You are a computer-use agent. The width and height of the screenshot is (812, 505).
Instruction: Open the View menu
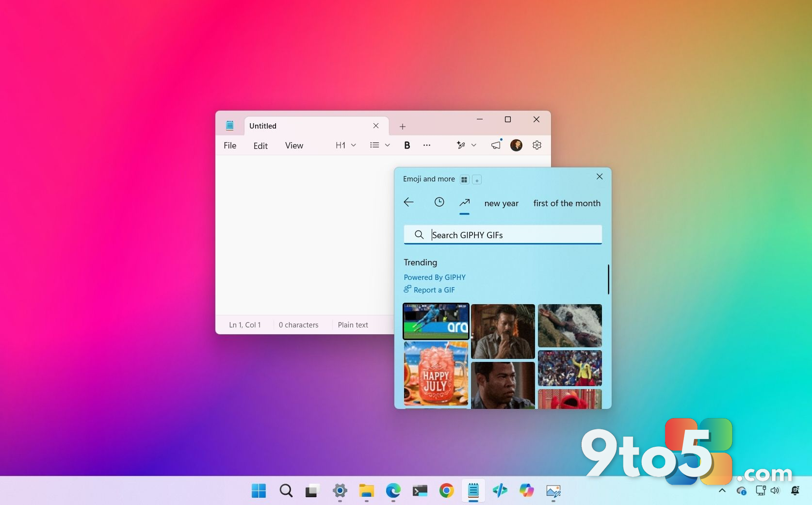294,146
